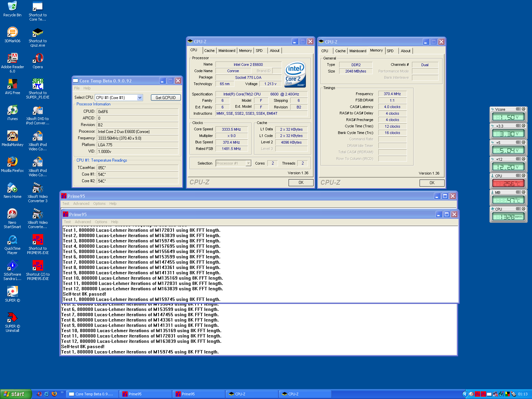Open About tab in right CPU-Z window
Screen dimensions: 532x399
coord(405,51)
